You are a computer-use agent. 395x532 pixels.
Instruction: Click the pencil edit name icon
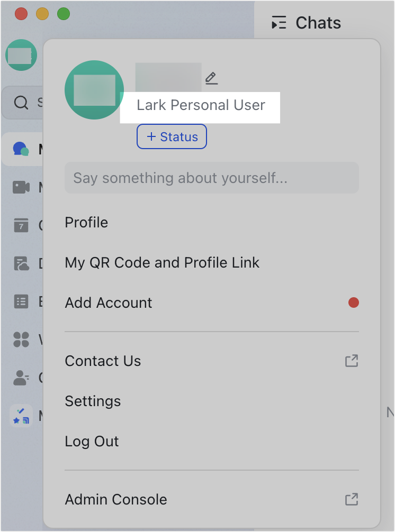click(x=211, y=78)
